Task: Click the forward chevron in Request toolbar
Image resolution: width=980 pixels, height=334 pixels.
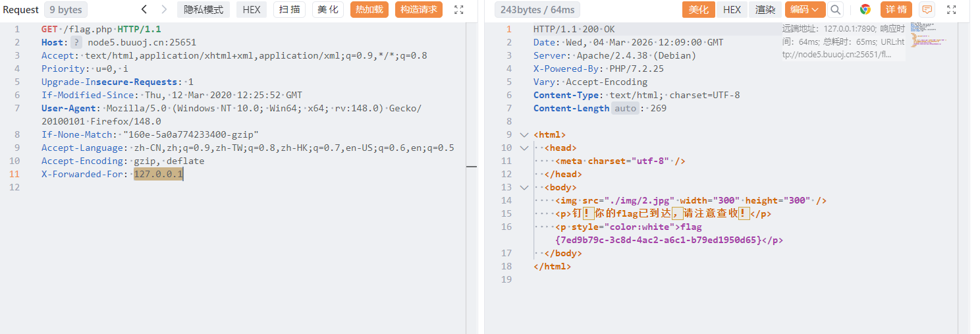Action: pos(165,10)
